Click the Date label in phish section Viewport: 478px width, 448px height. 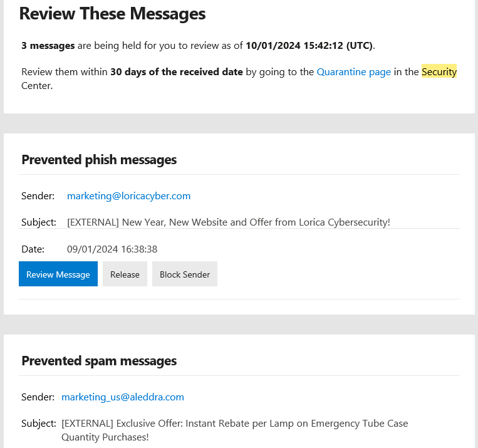tap(33, 249)
